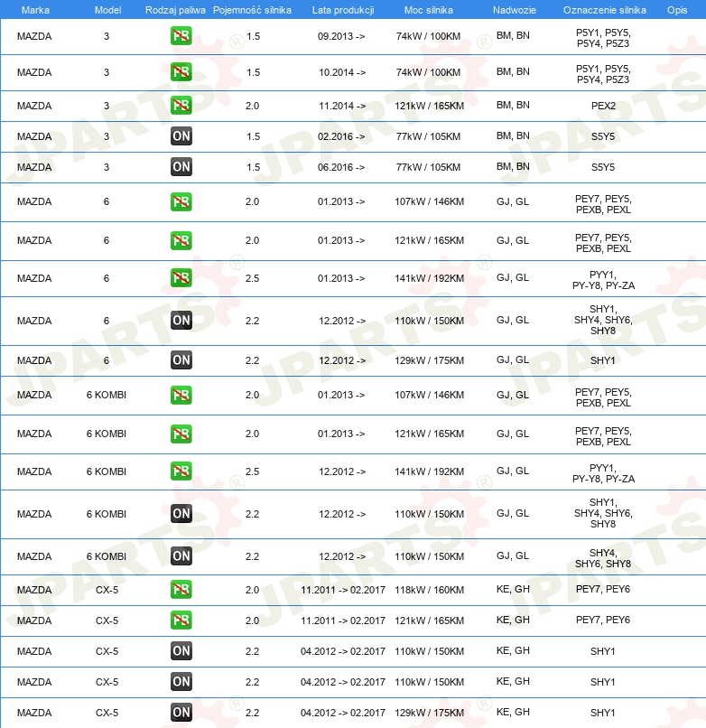Click the Lata produkcji column header
Image resolution: width=706 pixels, height=728 pixels.
(343, 10)
